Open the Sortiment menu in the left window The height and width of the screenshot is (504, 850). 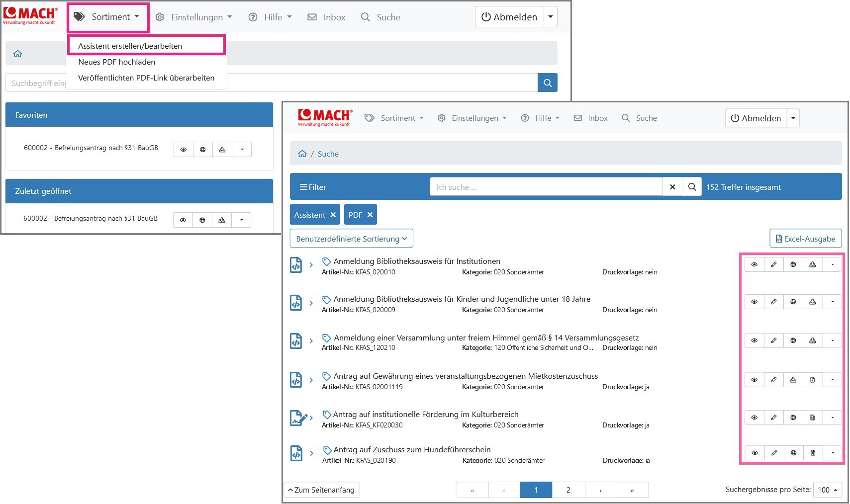[107, 17]
